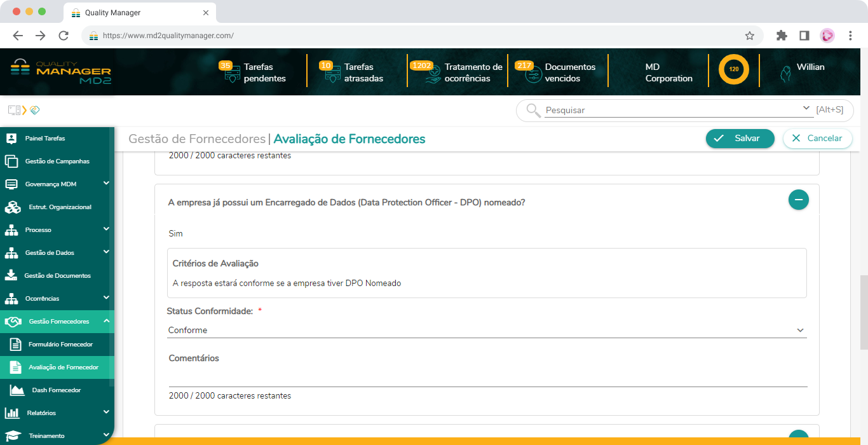
Task: Open the Status Conformidade dropdown
Action: click(800, 330)
